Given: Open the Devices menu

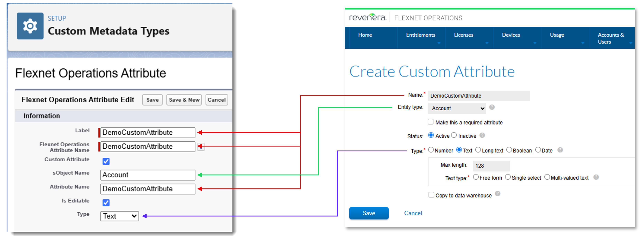Looking at the screenshot, I should (x=511, y=35).
